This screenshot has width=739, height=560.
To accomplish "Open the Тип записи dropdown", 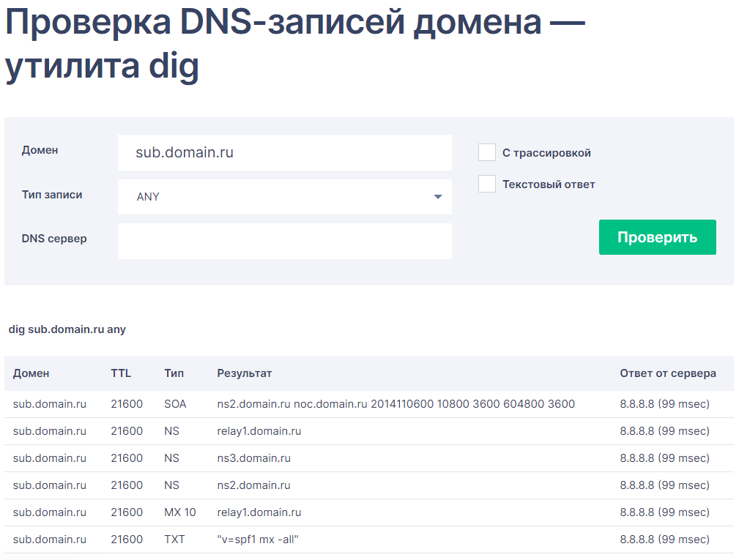I will click(x=284, y=197).
